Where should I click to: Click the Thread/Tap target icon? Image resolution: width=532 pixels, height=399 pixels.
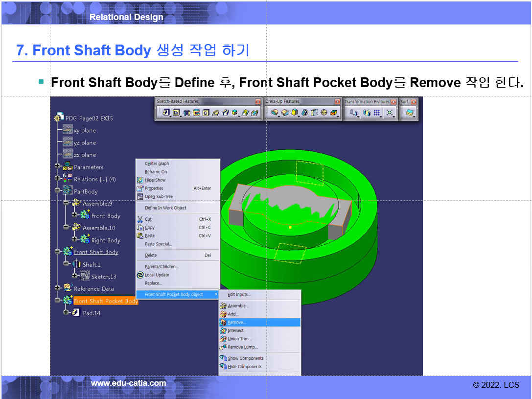324,113
